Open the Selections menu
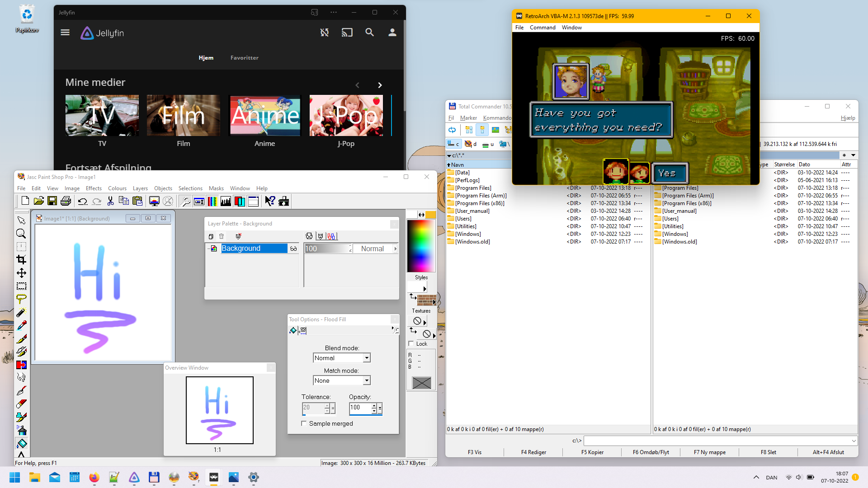The image size is (868, 488). 190,188
